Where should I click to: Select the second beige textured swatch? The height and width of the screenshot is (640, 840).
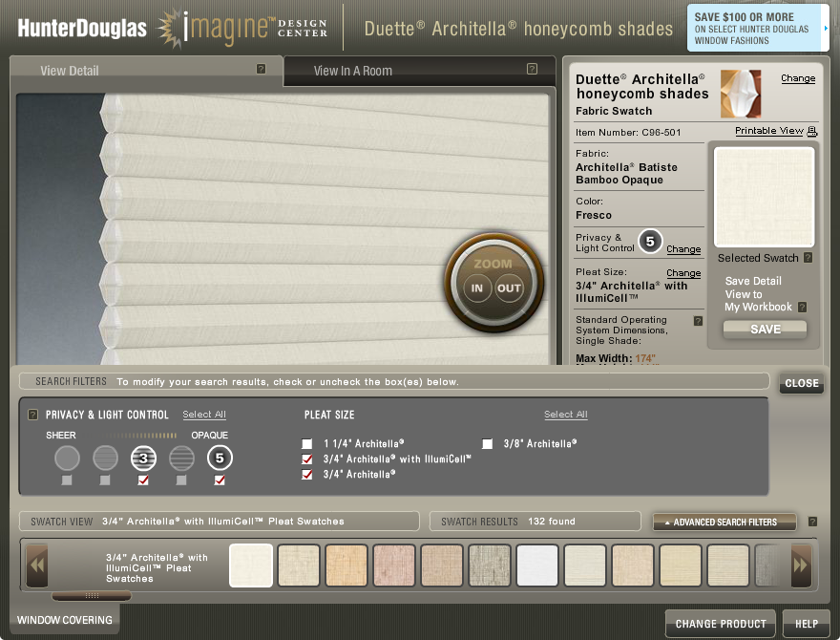tap(299, 565)
